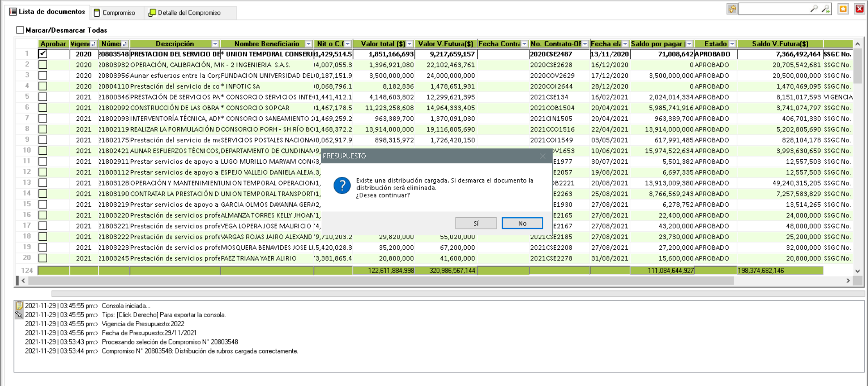
Task: Confirm with the Sí button
Action: [476, 223]
